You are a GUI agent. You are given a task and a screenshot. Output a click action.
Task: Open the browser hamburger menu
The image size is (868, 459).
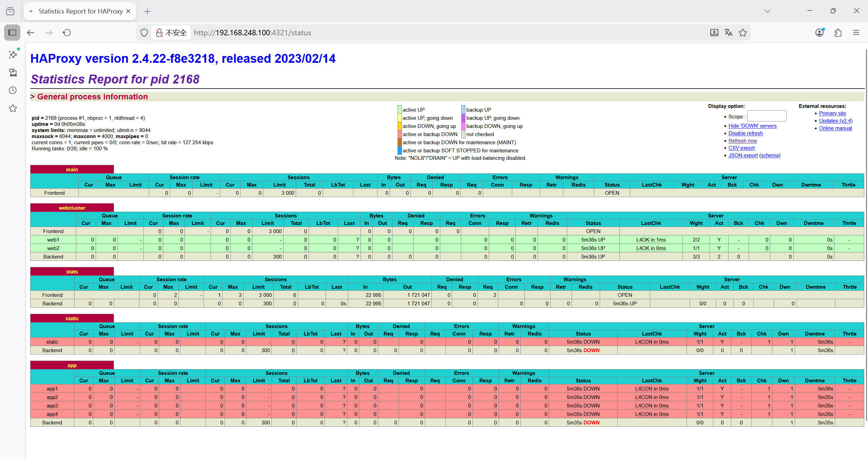(856, 33)
